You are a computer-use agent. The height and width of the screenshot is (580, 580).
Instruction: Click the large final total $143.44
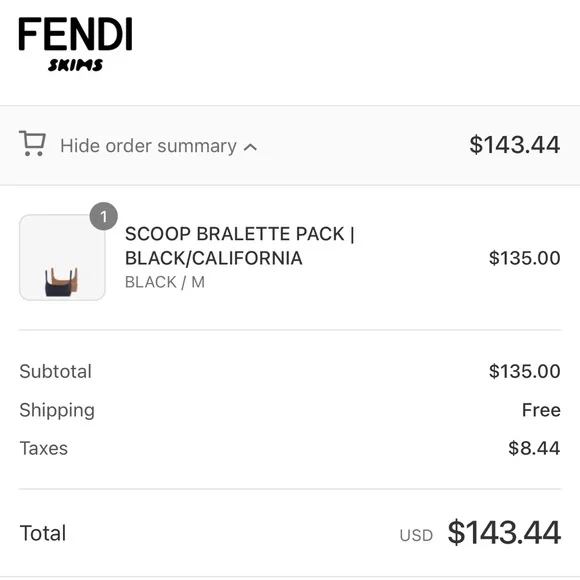[504, 533]
